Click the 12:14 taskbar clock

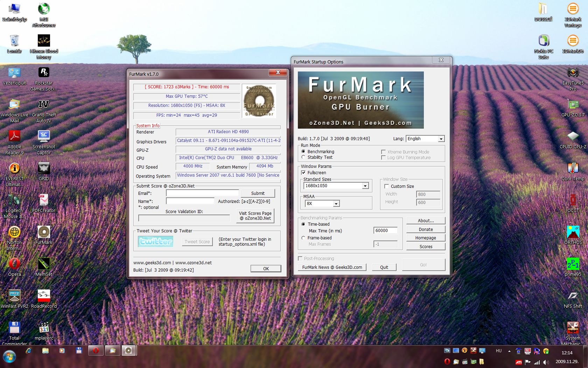pos(567,353)
